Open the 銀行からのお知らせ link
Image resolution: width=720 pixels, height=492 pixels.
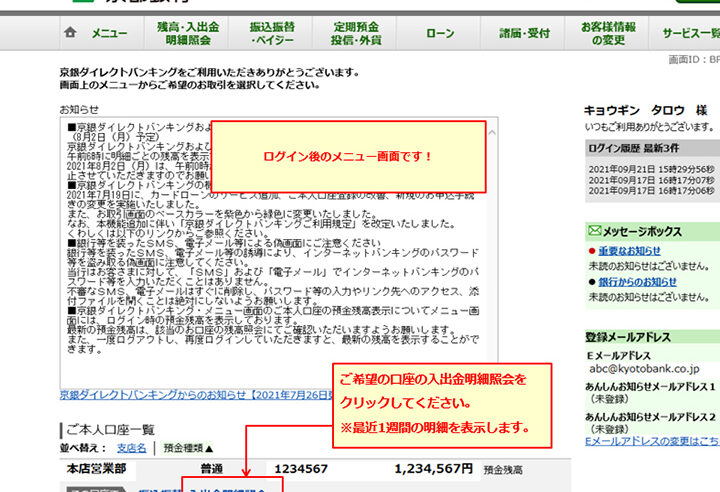(x=636, y=282)
